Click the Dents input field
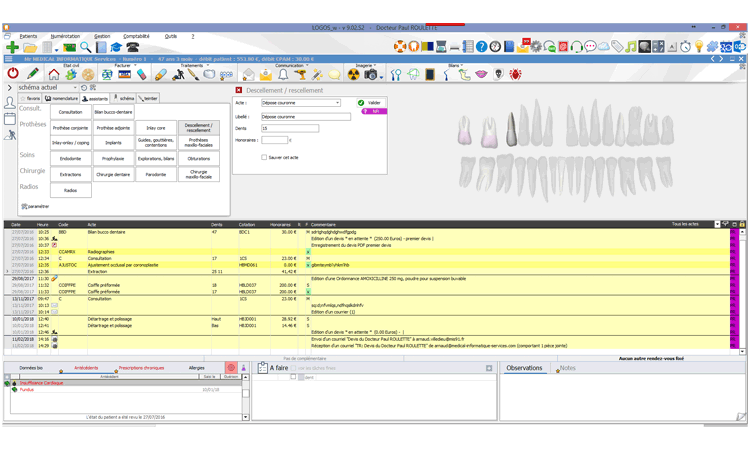 coord(290,128)
